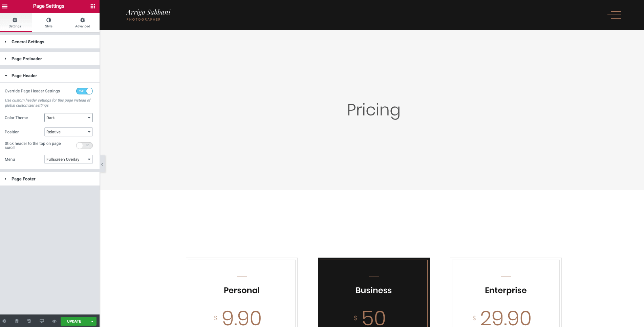Expand the Page Footer section
Image resolution: width=644 pixels, height=327 pixels.
point(23,179)
